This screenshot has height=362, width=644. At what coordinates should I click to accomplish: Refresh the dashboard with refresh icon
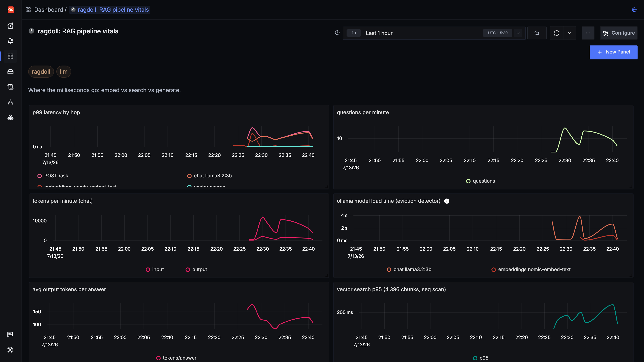(x=556, y=33)
